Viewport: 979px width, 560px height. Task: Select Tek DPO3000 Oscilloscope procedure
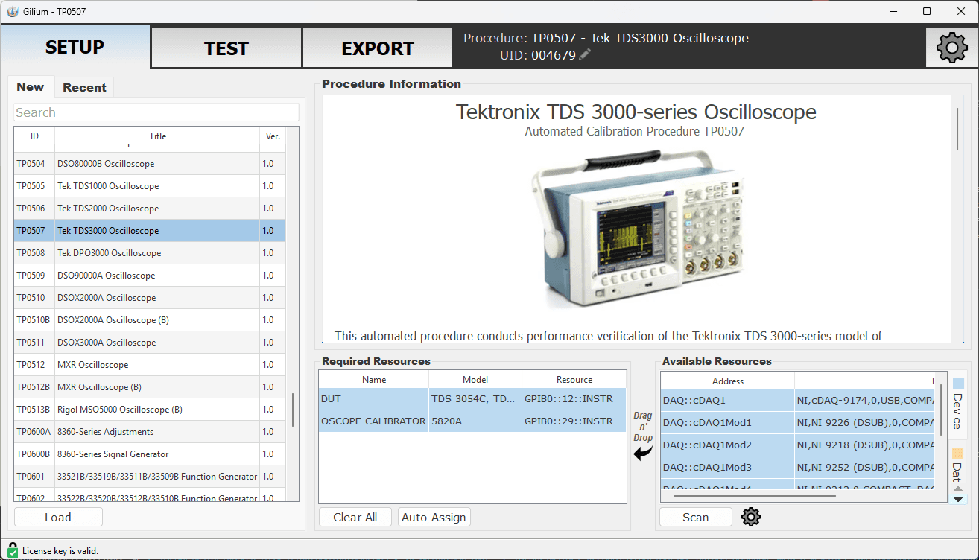[150, 253]
